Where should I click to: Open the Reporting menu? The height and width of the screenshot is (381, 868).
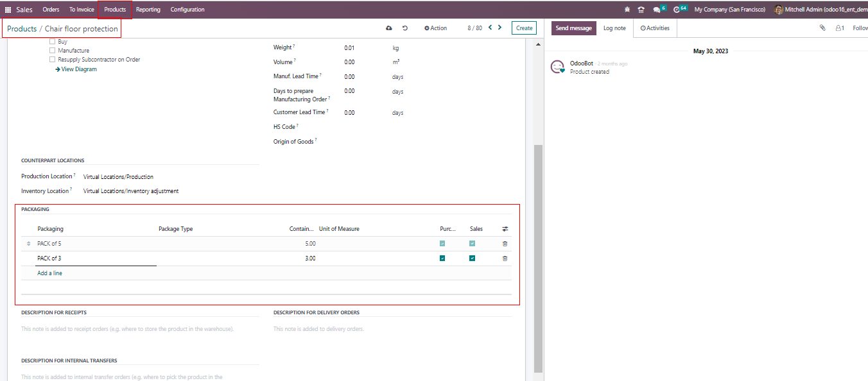tap(148, 10)
